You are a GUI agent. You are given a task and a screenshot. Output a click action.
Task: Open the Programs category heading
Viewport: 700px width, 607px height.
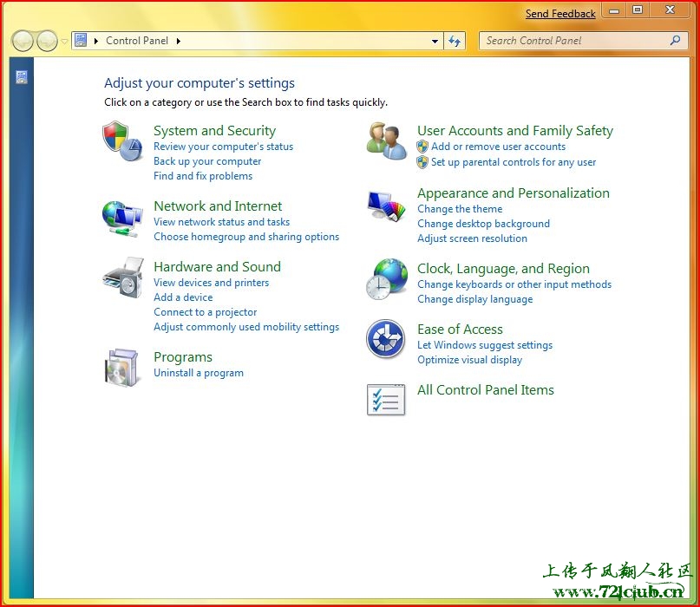pos(183,357)
